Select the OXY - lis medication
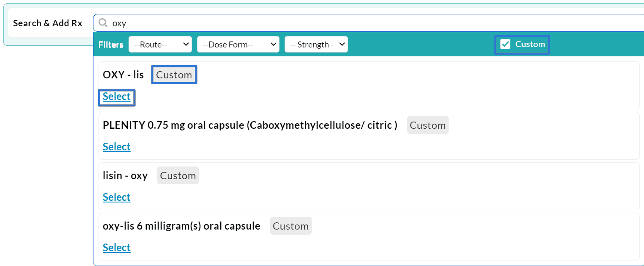 116,97
